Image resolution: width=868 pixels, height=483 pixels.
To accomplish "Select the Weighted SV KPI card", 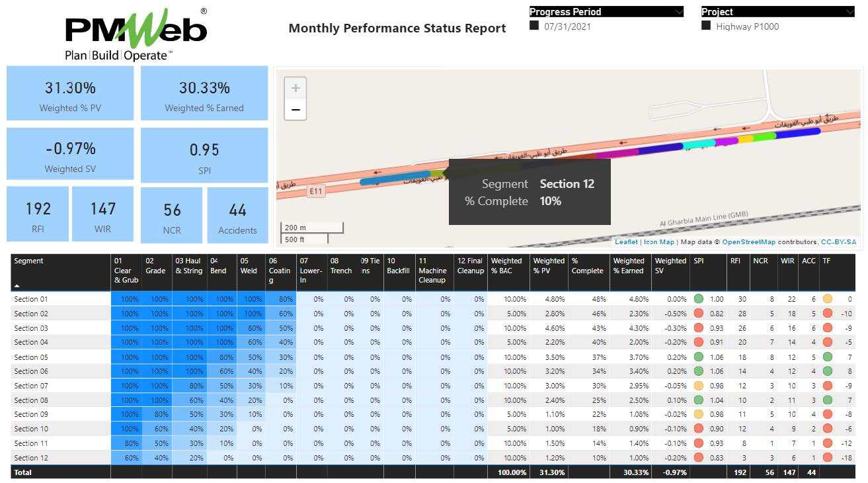I will tap(70, 154).
